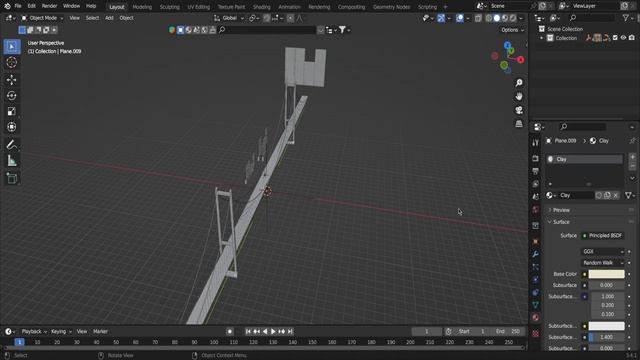The image size is (640, 360).
Task: Activate the Rotate tool
Action: [11, 96]
